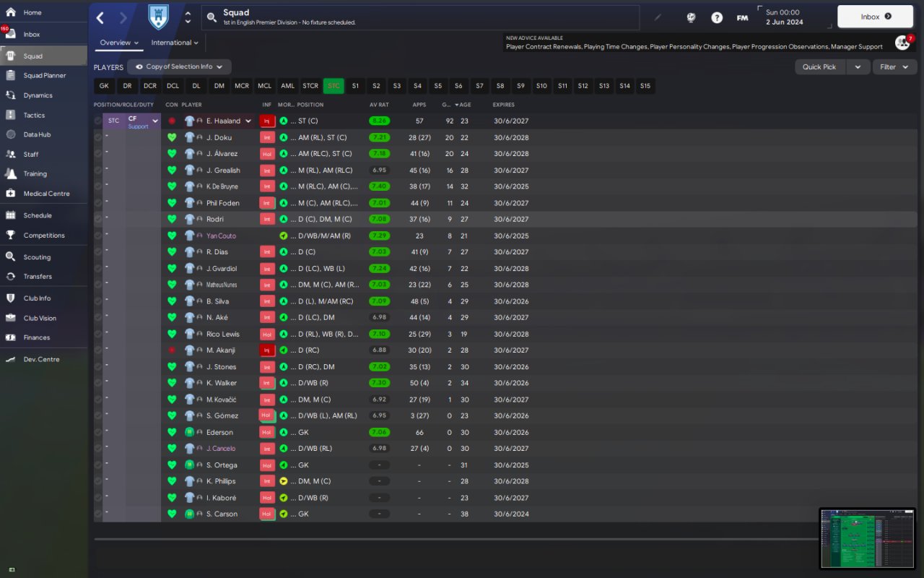Viewport: 924px width, 578px height.
Task: Toggle selection circle for Rodri row
Action: click(98, 219)
